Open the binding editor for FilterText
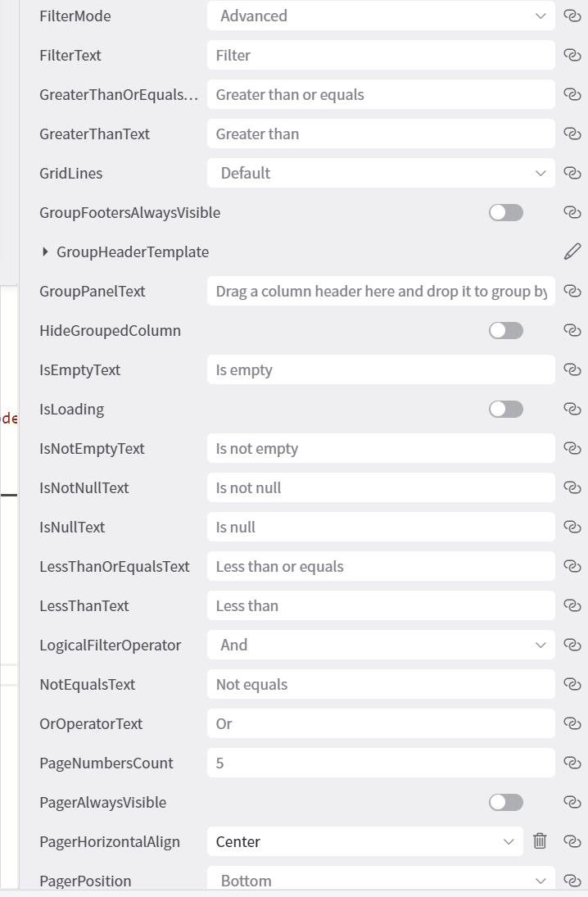Viewport: 588px width, 897px height. point(572,55)
